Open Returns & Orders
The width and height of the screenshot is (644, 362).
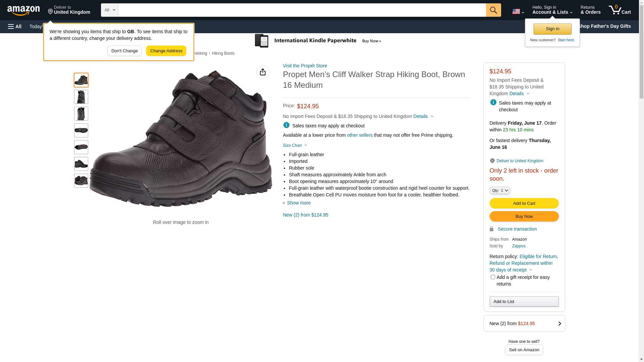[x=590, y=10]
